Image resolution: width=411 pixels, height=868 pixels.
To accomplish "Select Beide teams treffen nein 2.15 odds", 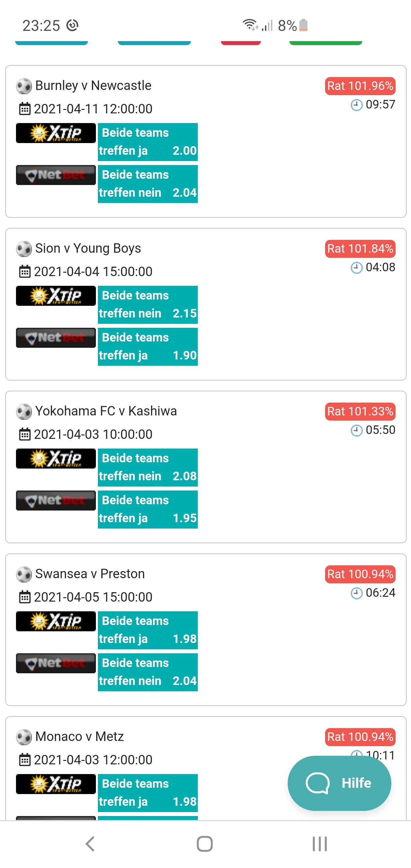I will [148, 305].
